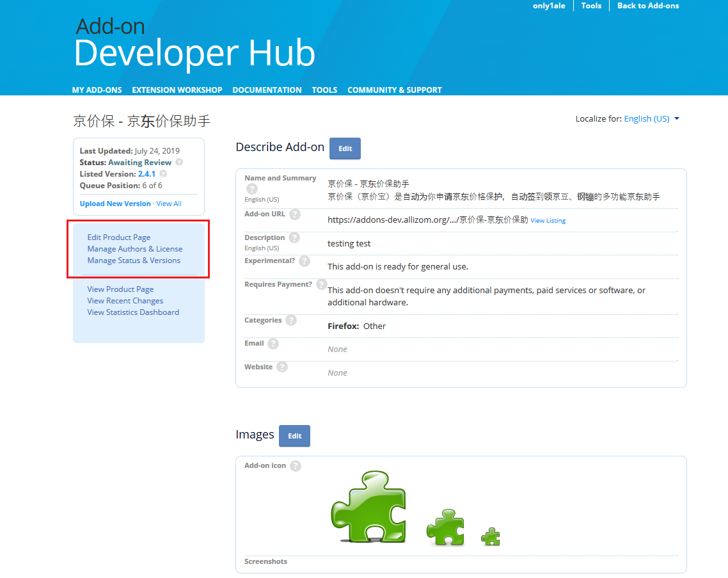Click help icon under Name and Summary

[251, 189]
